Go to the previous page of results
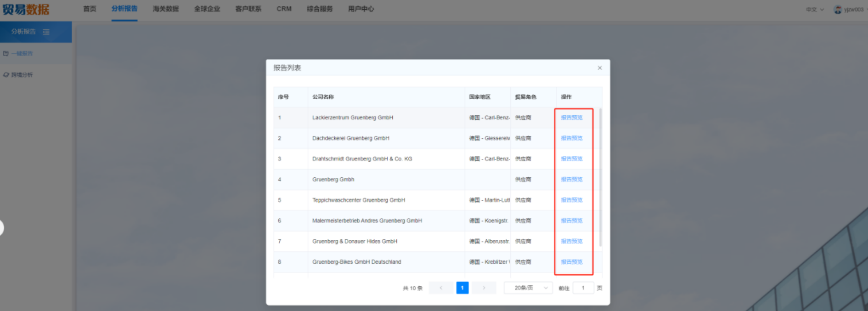 [x=441, y=288]
